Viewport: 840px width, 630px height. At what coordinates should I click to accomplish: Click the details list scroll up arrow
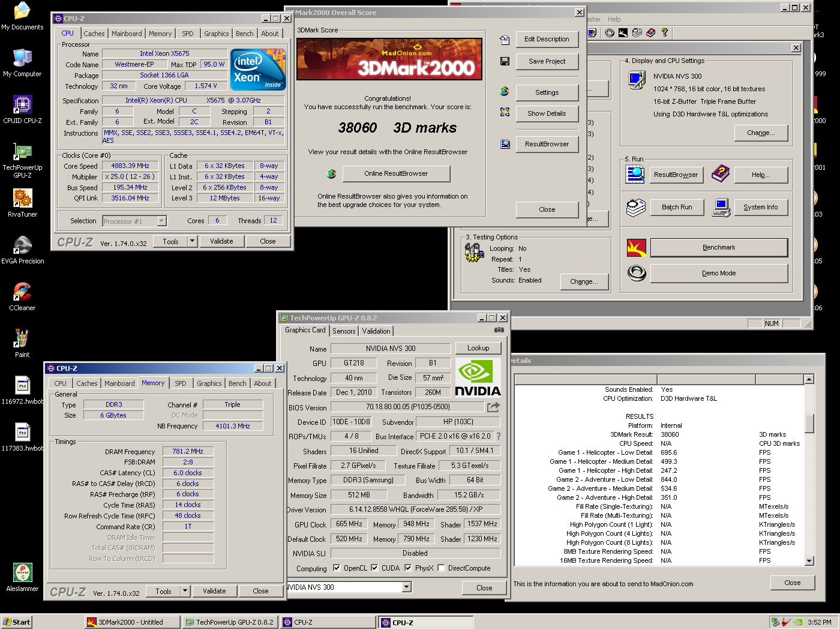pos(809,379)
